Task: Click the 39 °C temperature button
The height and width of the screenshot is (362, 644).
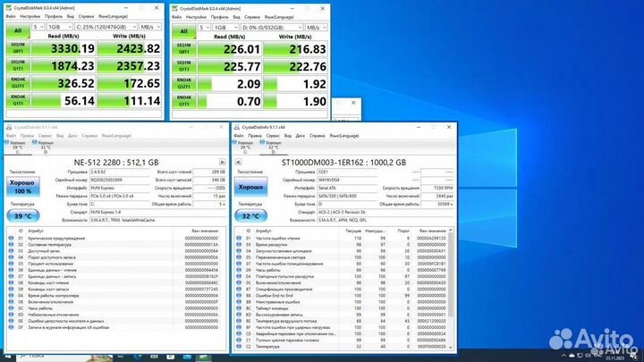Action: [x=23, y=216]
